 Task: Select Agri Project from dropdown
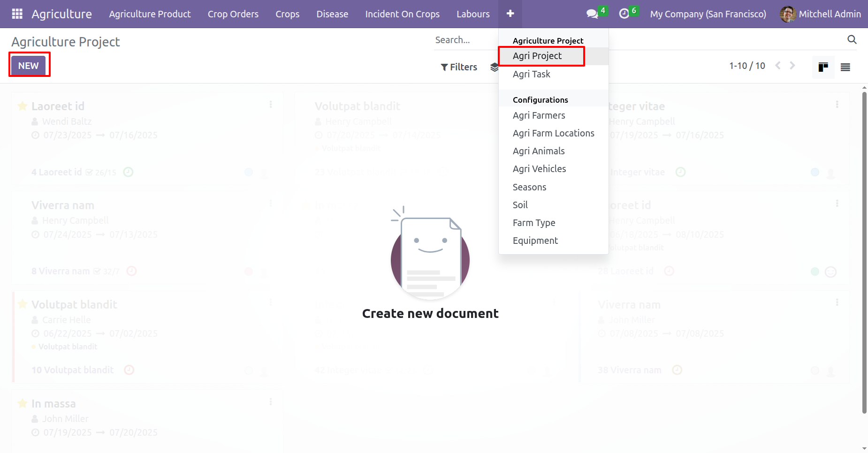pos(554,56)
